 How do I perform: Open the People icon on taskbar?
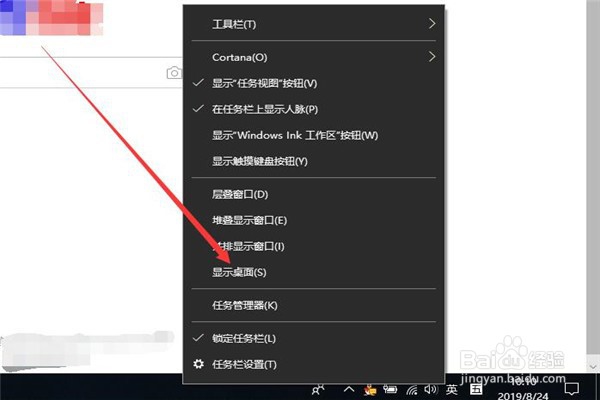click(x=318, y=390)
